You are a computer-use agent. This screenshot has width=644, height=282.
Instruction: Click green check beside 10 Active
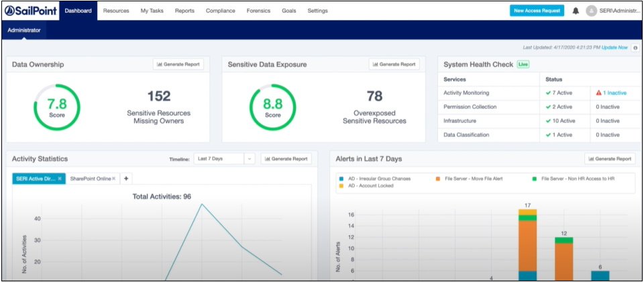pyautogui.click(x=548, y=121)
